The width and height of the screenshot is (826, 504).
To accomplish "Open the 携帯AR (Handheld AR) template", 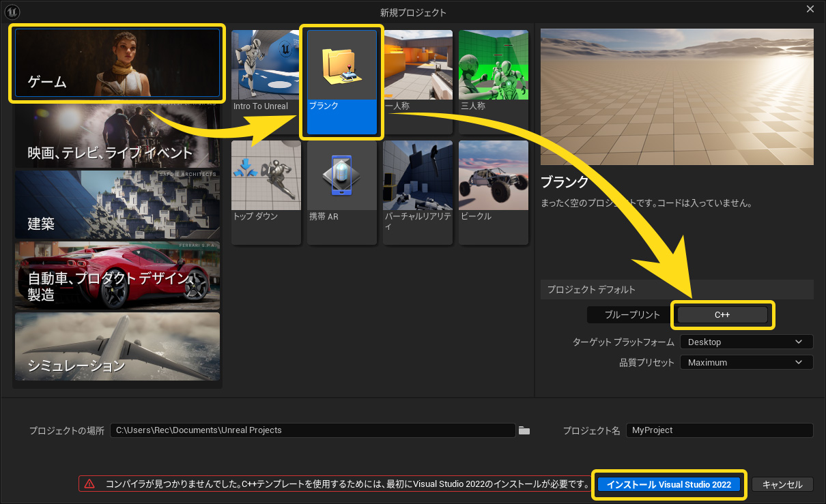I will tap(341, 175).
